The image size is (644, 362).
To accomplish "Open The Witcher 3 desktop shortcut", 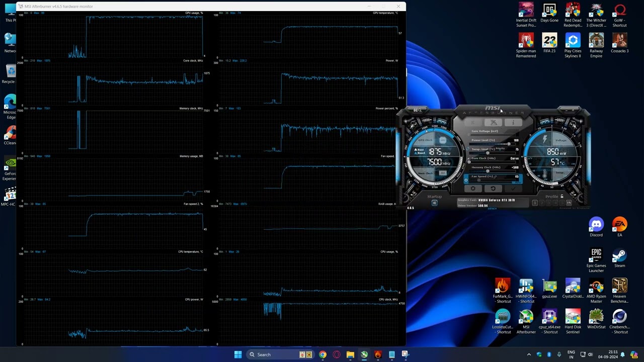I will [x=596, y=16].
